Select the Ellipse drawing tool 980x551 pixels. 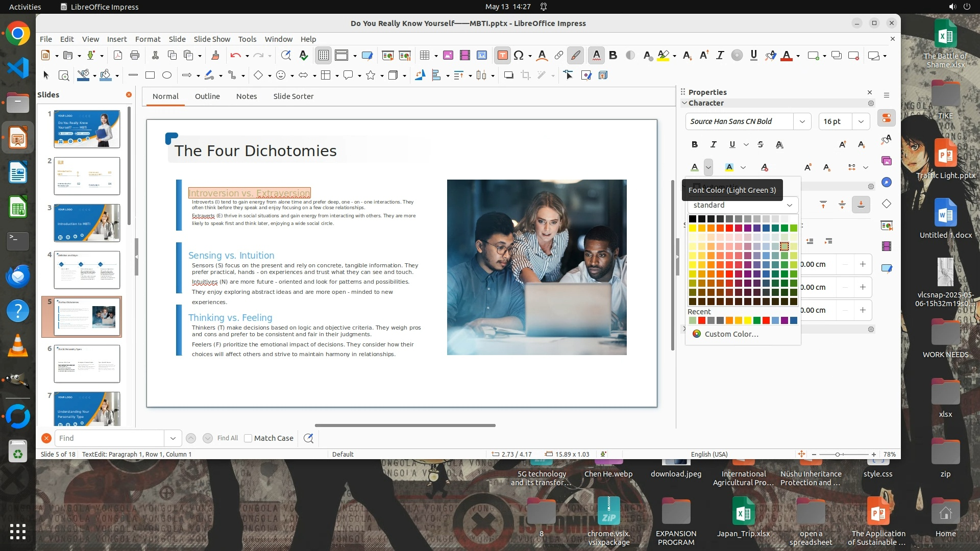coord(166,75)
